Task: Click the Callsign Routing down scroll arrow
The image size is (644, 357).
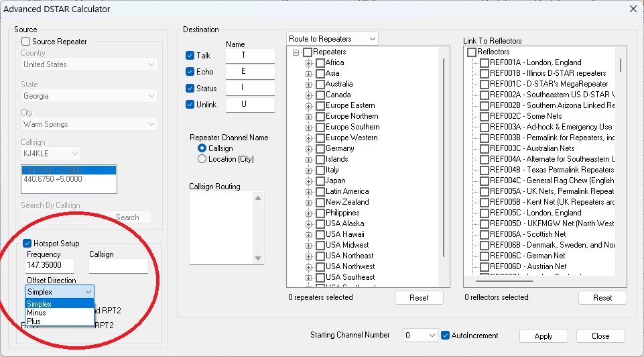Action: (x=258, y=258)
